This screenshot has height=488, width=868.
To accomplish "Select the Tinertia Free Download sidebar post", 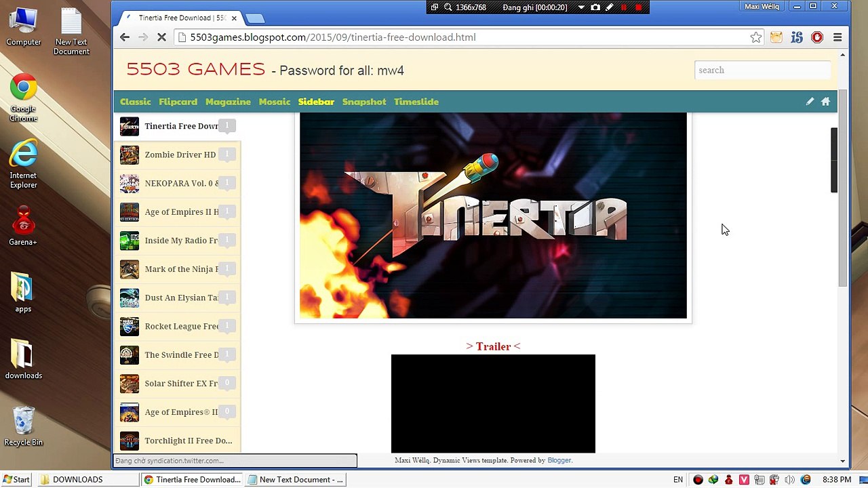I will [178, 126].
